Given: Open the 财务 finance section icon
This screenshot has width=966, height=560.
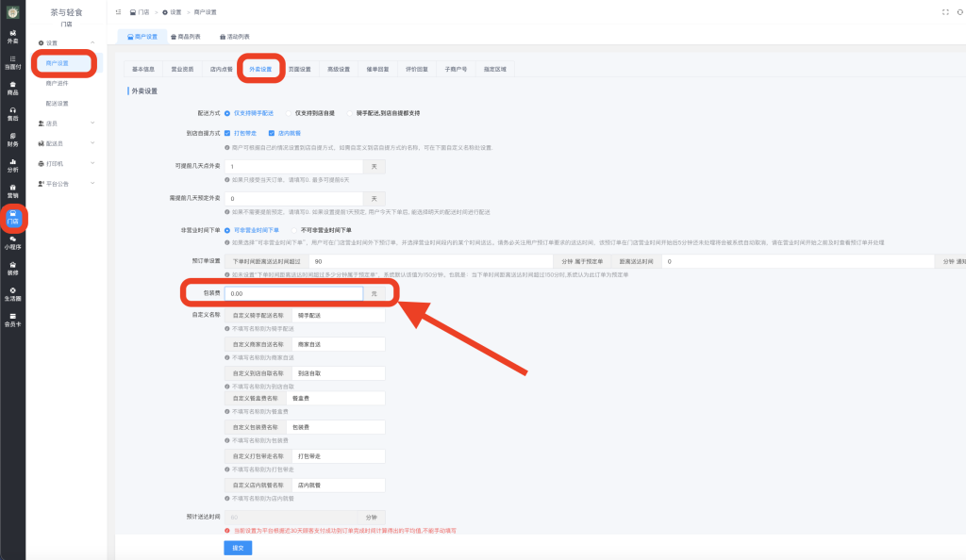Looking at the screenshot, I should [x=12, y=140].
